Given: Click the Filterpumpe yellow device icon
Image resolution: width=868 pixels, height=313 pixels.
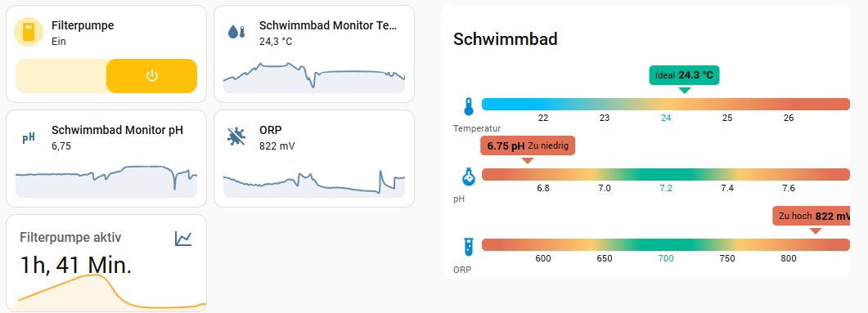Looking at the screenshot, I should [x=29, y=32].
